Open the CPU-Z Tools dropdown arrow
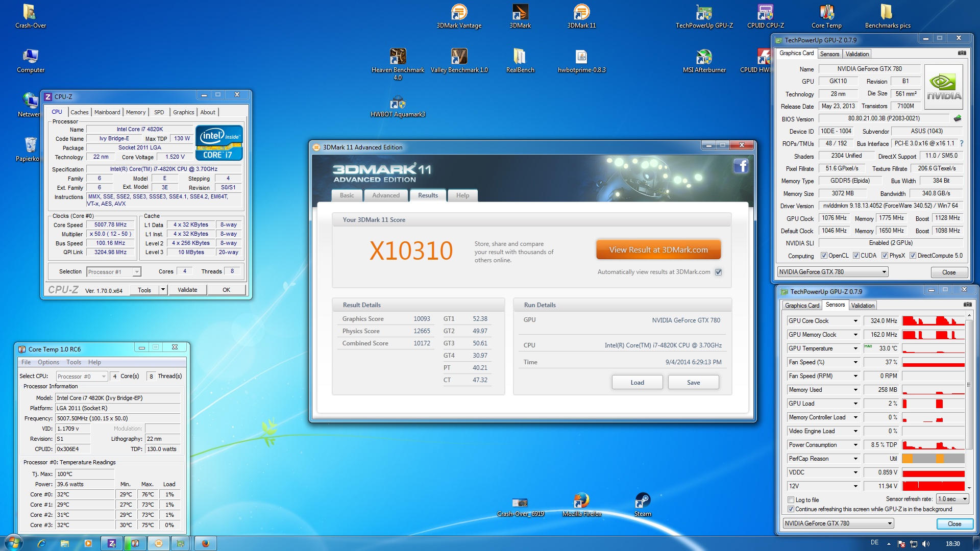 [163, 290]
